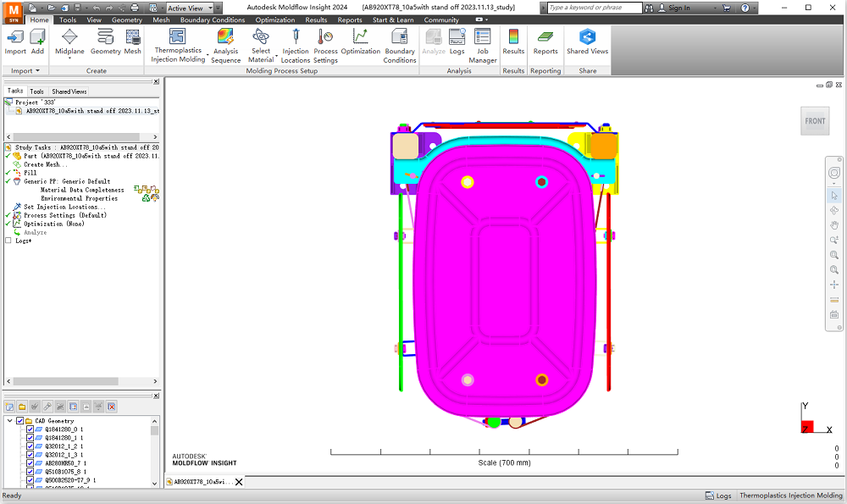The width and height of the screenshot is (847, 504).
Task: Uncheck the Q1841280_0 layer checkbox
Action: coord(29,429)
